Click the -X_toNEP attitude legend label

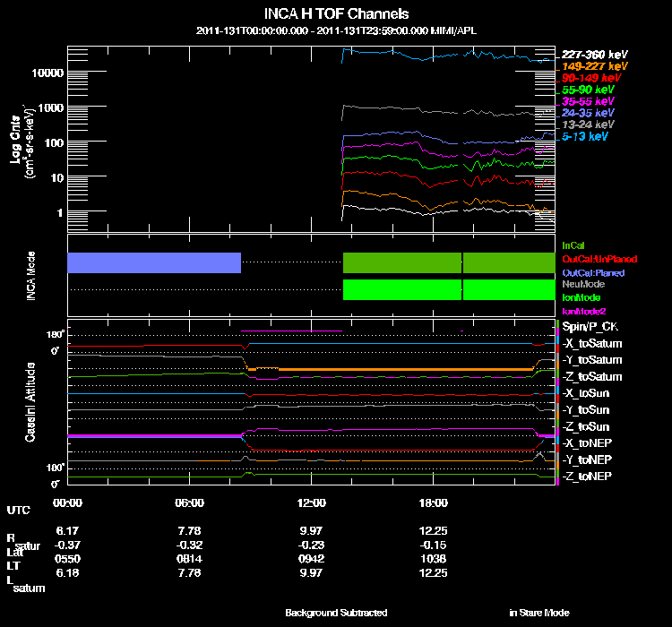[590, 443]
